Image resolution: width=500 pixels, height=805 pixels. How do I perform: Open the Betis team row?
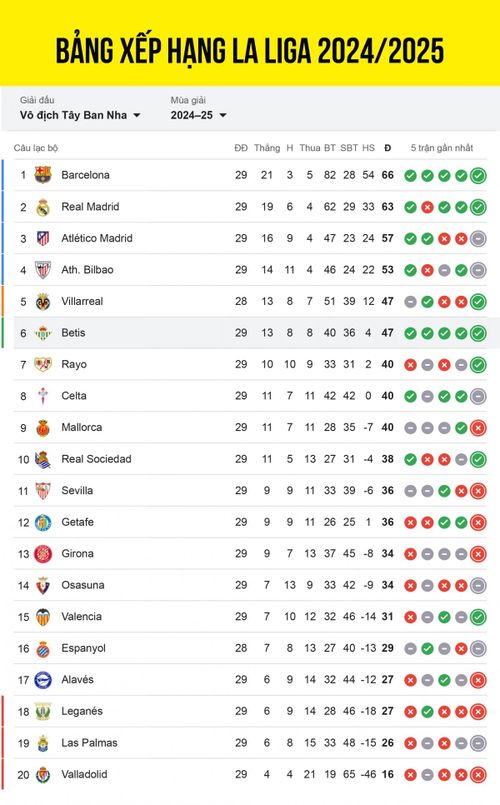tap(251, 333)
